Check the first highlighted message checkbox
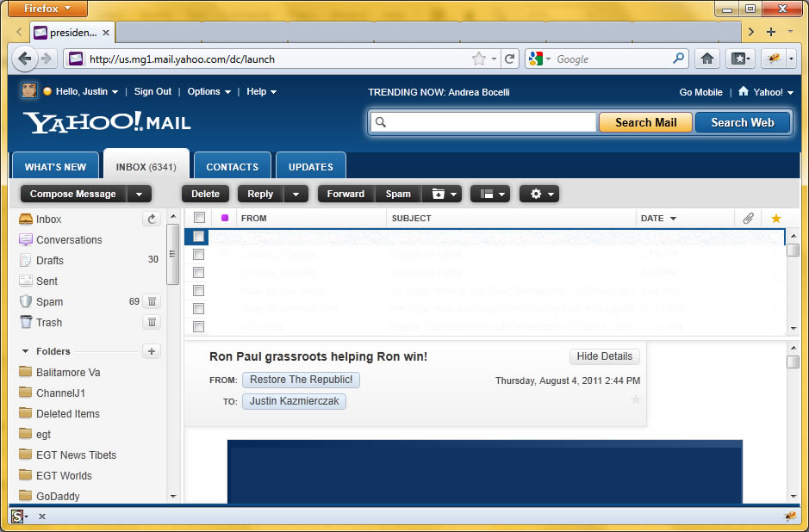 (x=198, y=237)
